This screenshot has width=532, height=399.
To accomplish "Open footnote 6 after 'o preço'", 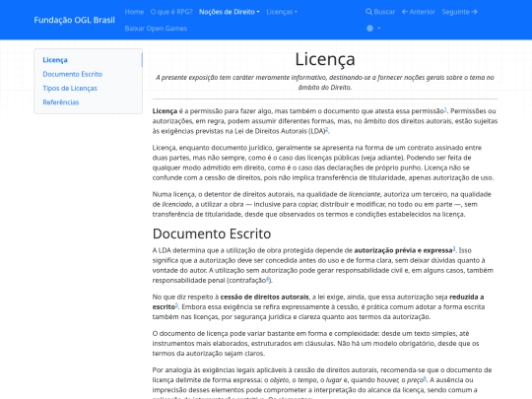I will 425,378.
